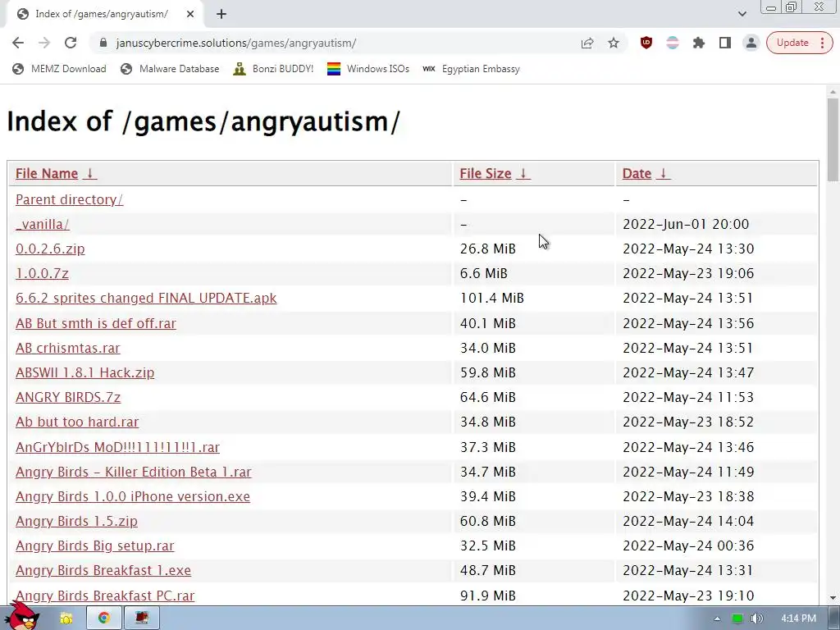This screenshot has height=630, width=840.
Task: Click the Update button in Chrome toolbar
Action: click(x=799, y=43)
